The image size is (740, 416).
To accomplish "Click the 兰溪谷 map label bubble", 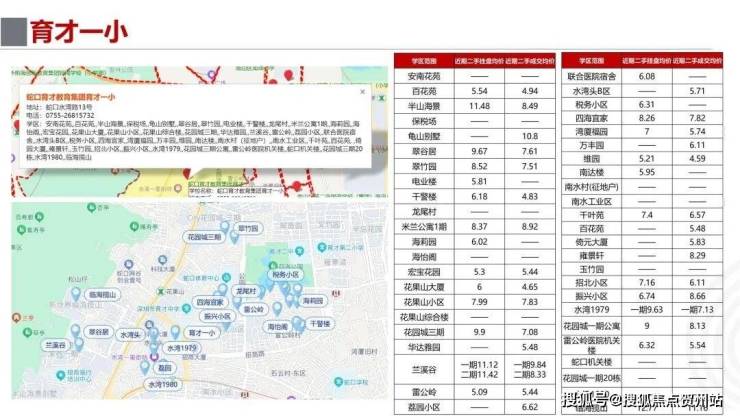I will click(55, 345).
